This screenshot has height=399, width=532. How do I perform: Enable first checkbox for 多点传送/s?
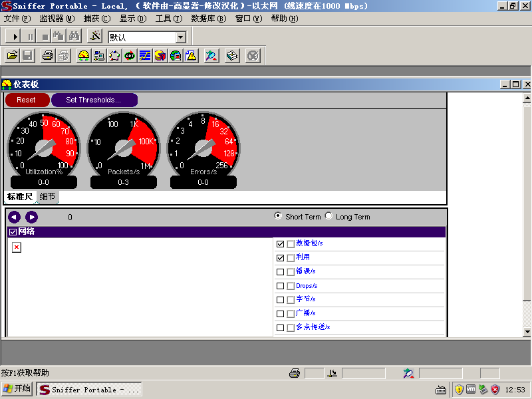click(280, 328)
